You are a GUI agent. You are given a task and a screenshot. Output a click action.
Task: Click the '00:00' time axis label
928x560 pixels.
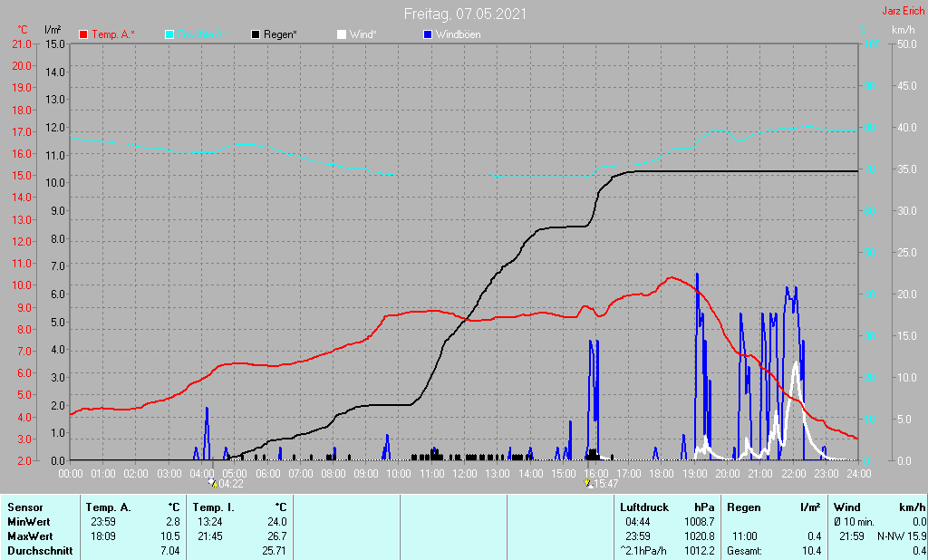click(x=71, y=474)
